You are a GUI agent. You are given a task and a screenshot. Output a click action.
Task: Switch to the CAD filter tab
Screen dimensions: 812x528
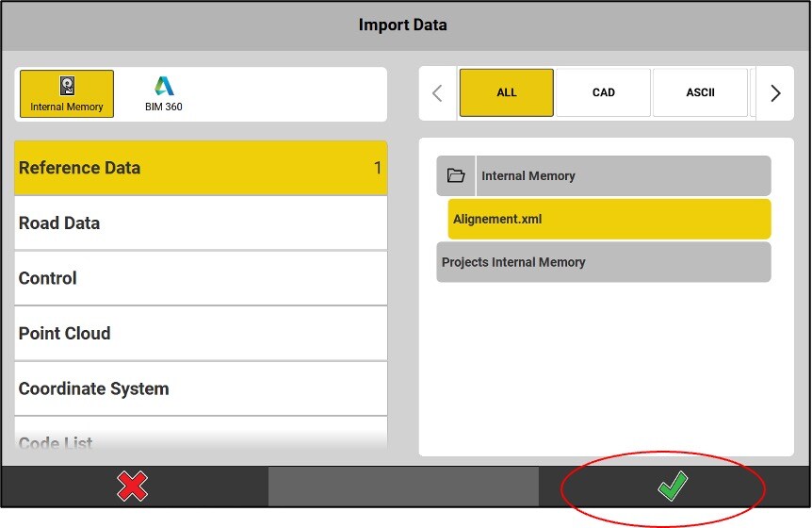click(604, 92)
